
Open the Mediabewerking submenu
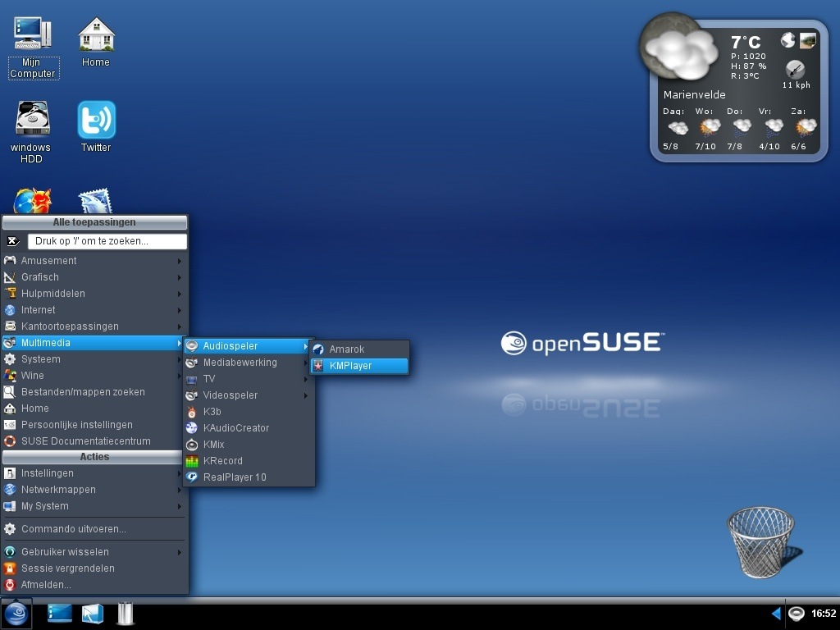[x=249, y=363]
